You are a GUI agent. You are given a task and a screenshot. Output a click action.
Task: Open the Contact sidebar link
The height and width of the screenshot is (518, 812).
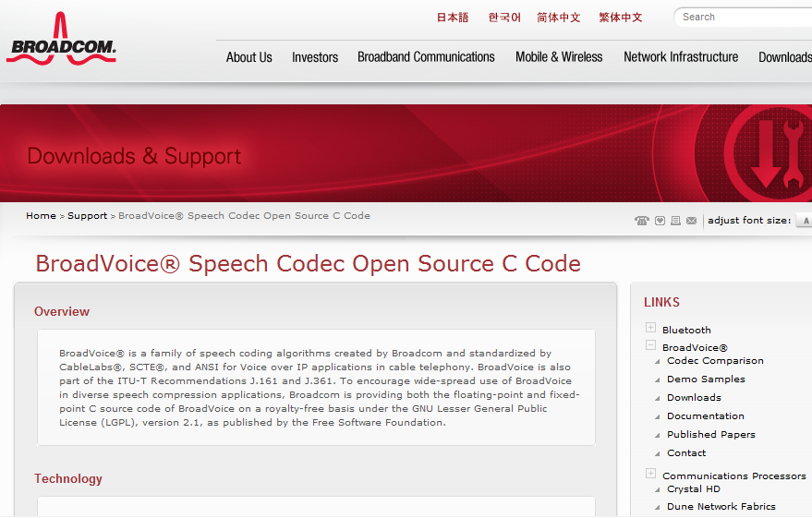tap(686, 453)
